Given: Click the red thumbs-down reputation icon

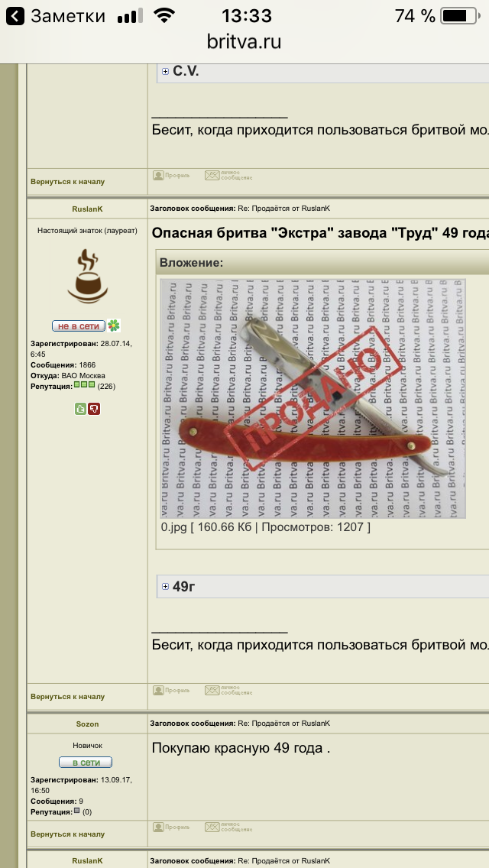Looking at the screenshot, I should pos(94,409).
